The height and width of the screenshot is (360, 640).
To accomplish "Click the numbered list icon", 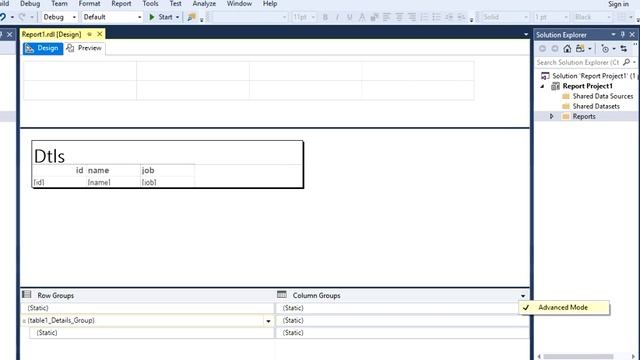I will [x=424, y=17].
